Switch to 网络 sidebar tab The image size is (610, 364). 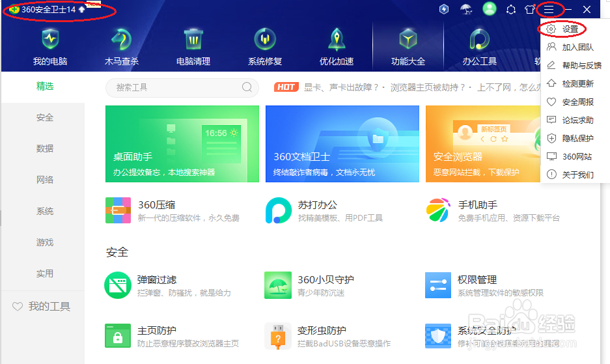point(45,180)
